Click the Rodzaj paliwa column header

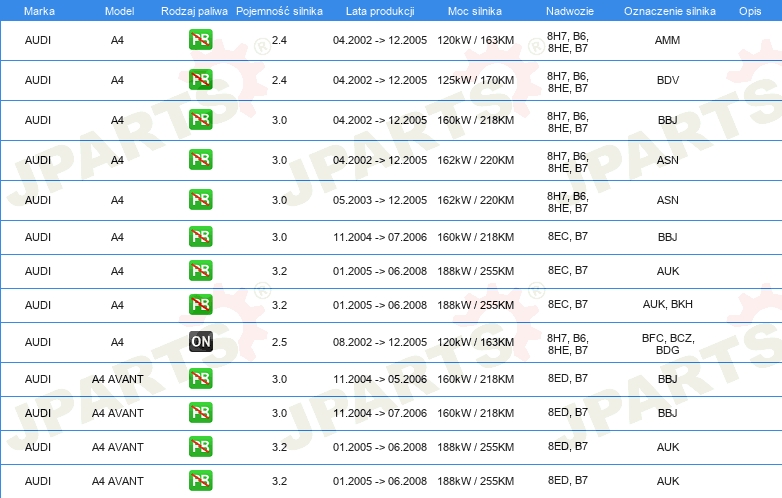pyautogui.click(x=194, y=11)
